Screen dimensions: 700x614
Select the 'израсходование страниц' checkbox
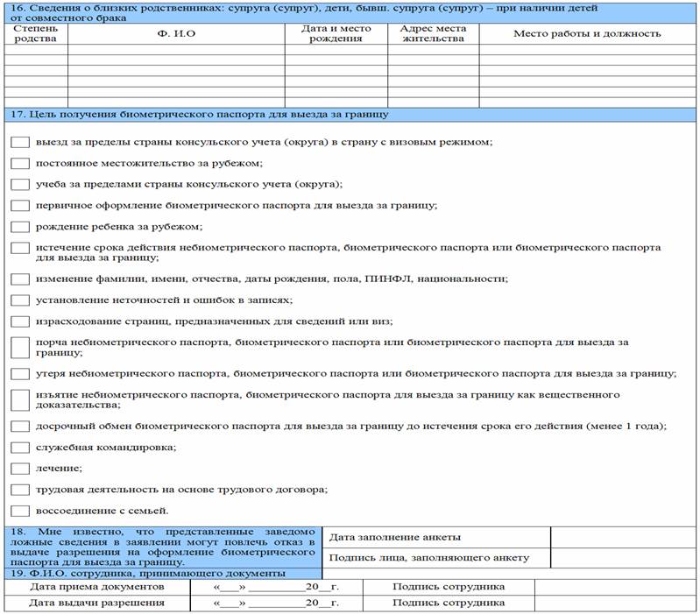(x=20, y=321)
